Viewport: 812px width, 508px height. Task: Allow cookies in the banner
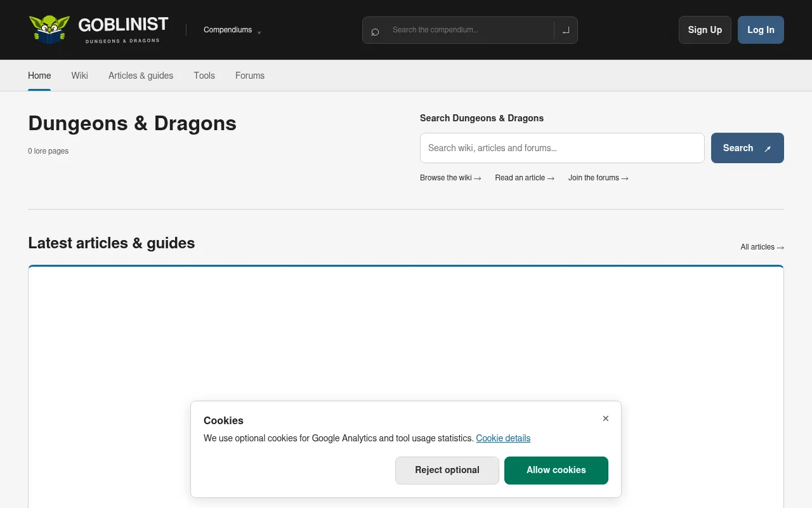point(556,471)
